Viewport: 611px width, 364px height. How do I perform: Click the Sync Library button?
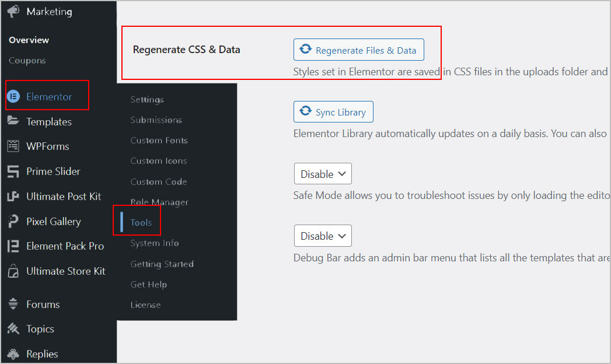pos(333,112)
